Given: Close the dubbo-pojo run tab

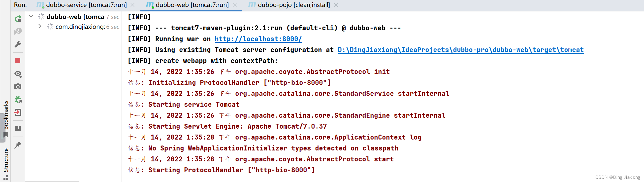Looking at the screenshot, I should tap(336, 5).
